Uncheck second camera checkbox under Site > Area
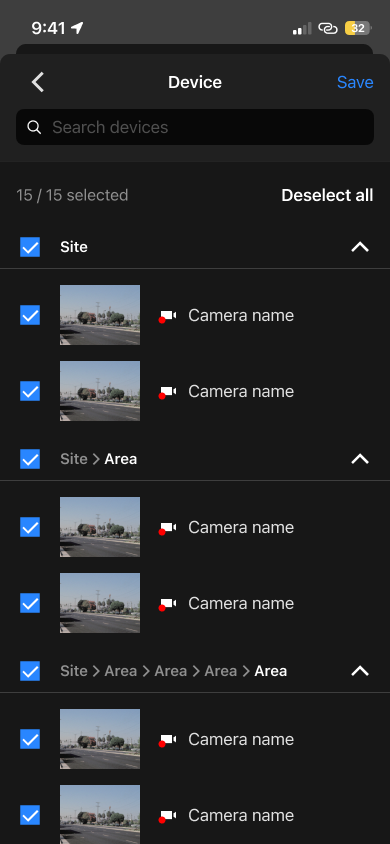 (30, 603)
